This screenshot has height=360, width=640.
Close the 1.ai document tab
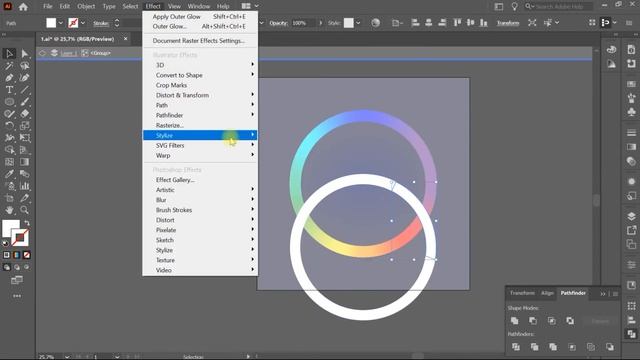126,39
